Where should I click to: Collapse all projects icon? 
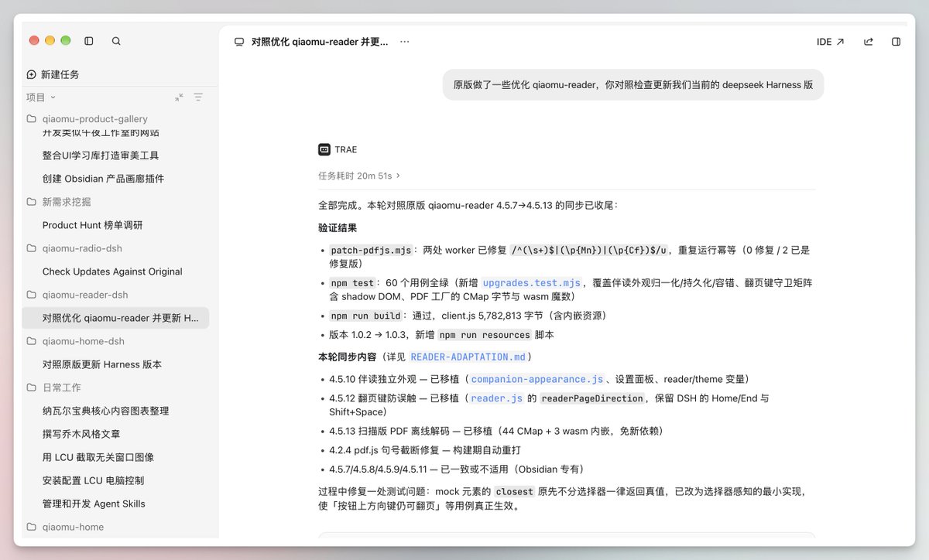click(x=179, y=97)
